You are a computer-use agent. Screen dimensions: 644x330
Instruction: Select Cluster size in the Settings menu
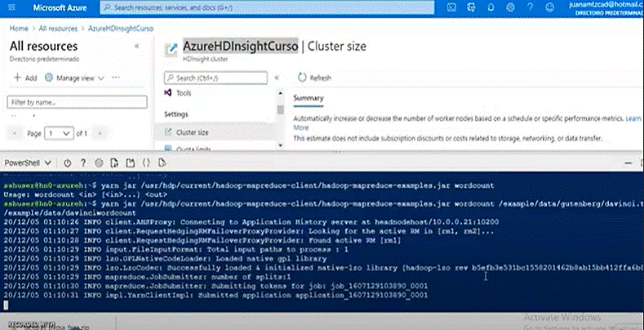point(214,132)
